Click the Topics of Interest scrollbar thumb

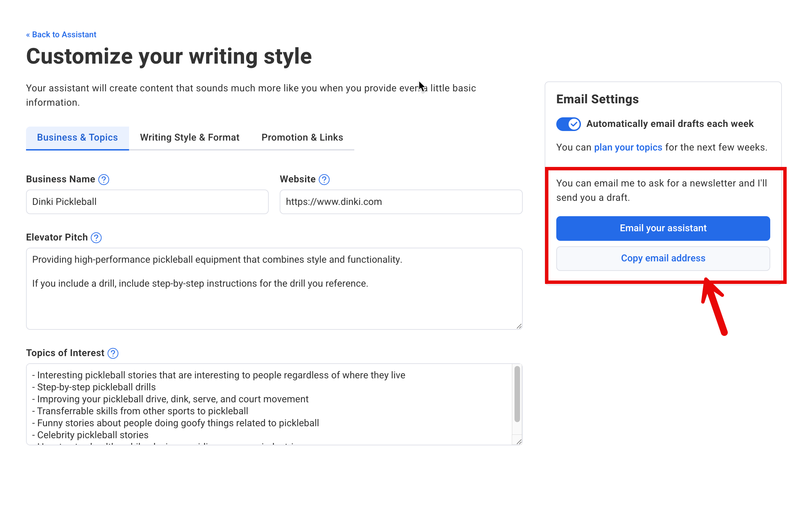point(517,393)
